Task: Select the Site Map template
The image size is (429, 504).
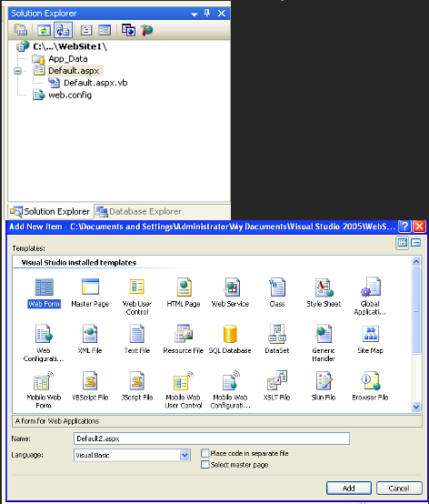Action: click(370, 339)
